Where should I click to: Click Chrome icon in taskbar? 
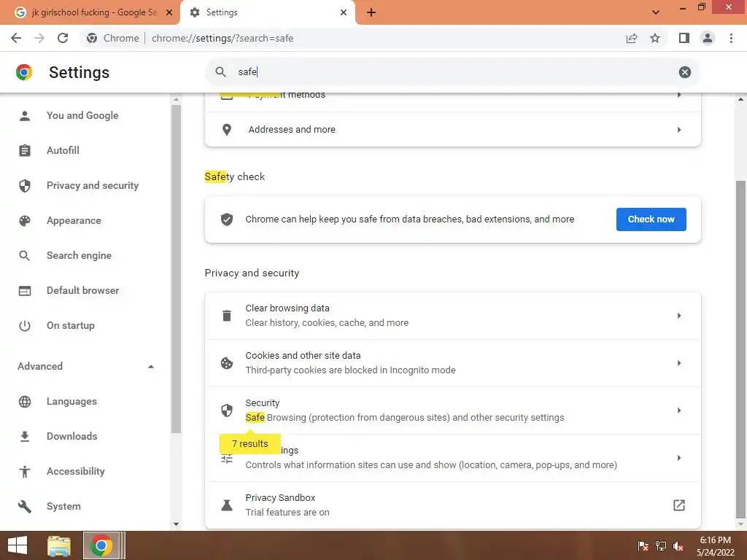(x=101, y=545)
